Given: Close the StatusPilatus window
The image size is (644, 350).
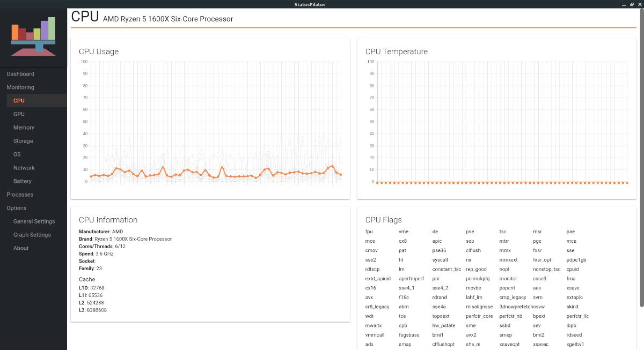Looking at the screenshot, I should click(x=639, y=4).
